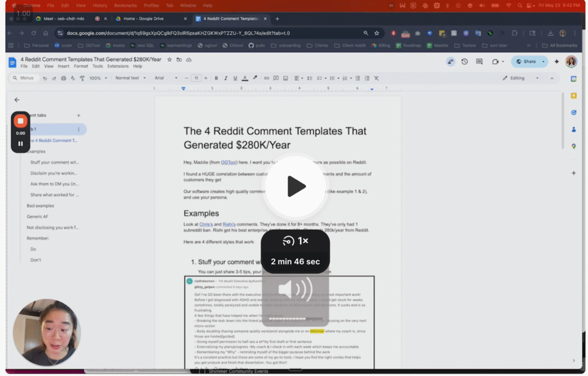Open the Arial font dropdown

point(166,78)
